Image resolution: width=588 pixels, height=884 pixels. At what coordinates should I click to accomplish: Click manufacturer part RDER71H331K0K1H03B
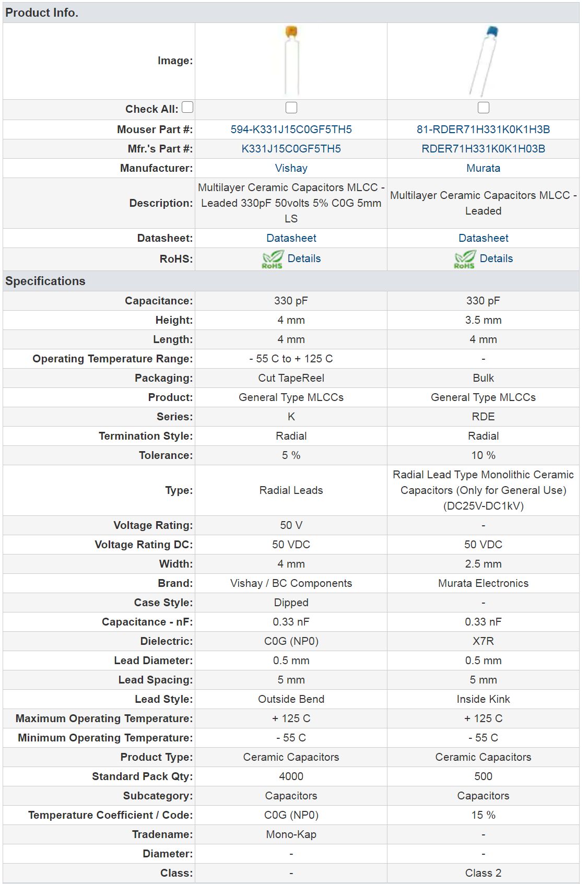(x=484, y=149)
